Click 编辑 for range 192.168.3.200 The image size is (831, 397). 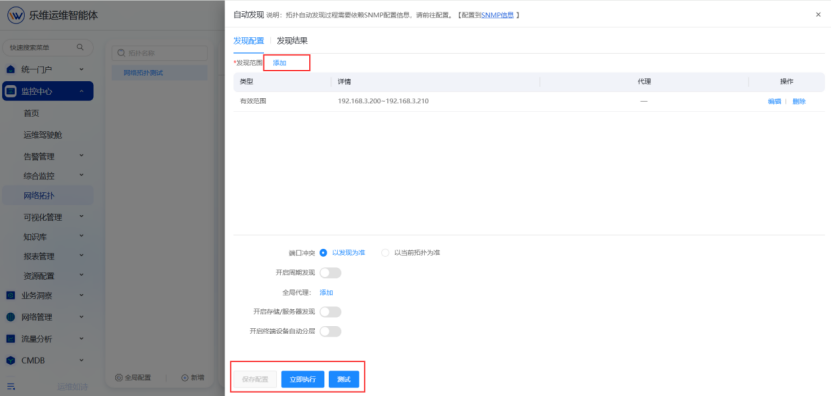pos(774,102)
